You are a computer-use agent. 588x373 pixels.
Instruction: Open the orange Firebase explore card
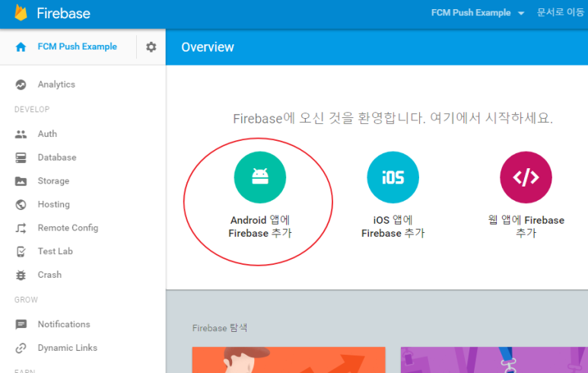click(289, 360)
